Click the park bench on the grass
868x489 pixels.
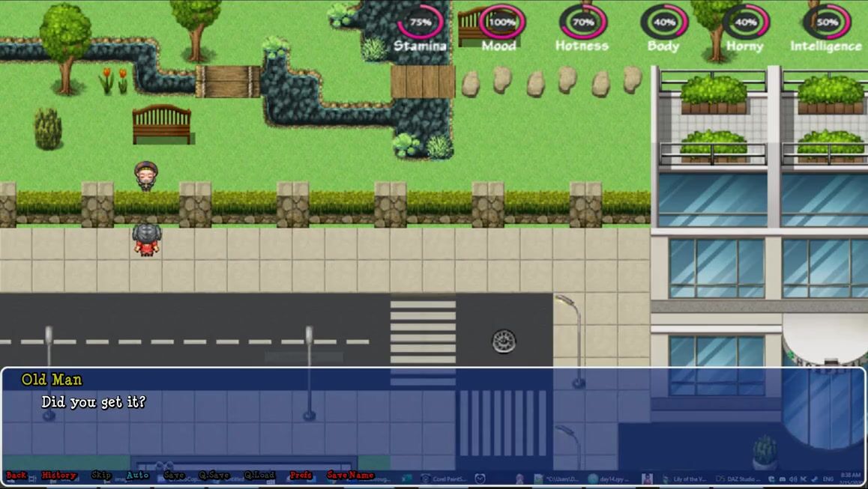coord(162,124)
